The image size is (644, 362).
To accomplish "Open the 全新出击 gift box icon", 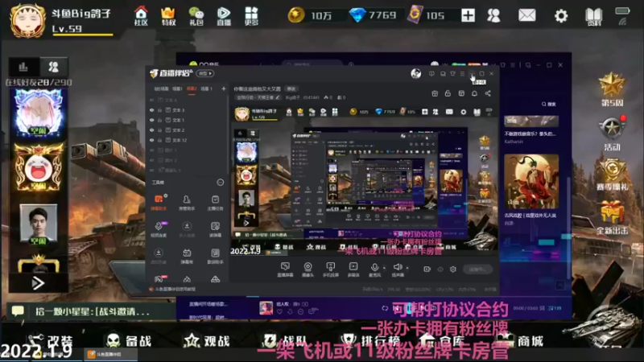I will (x=612, y=217).
